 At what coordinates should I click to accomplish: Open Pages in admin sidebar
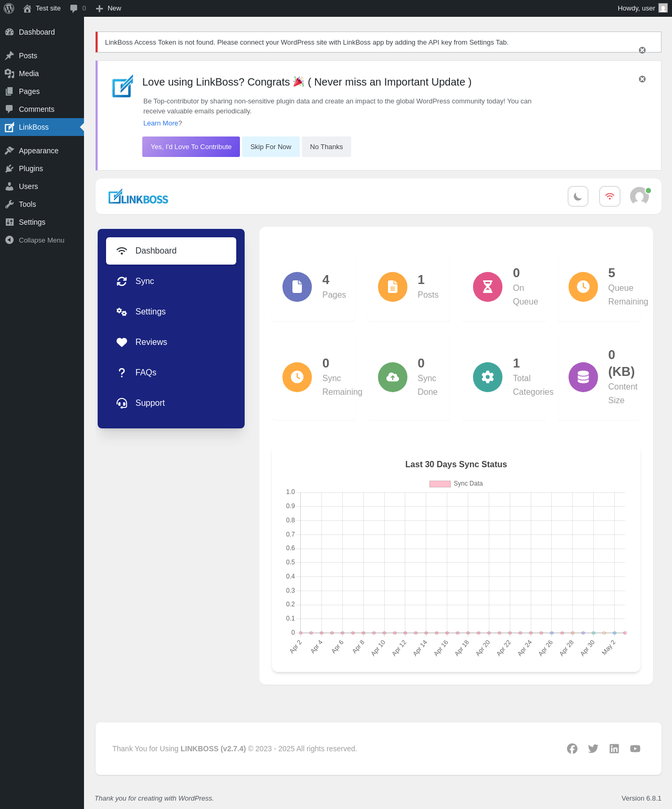[x=42, y=91]
